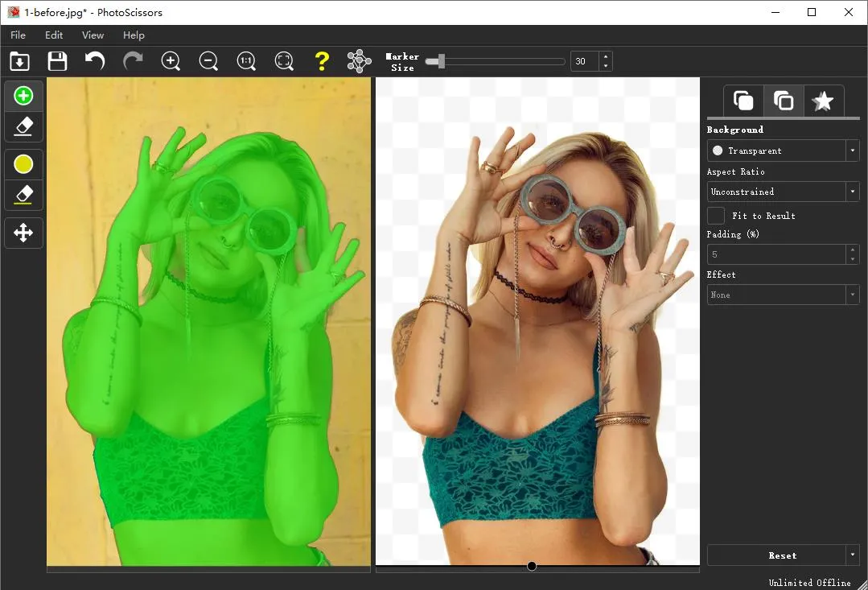Click the Zoom out magnifier icon
Screen dimensions: 868x590
tap(208, 61)
